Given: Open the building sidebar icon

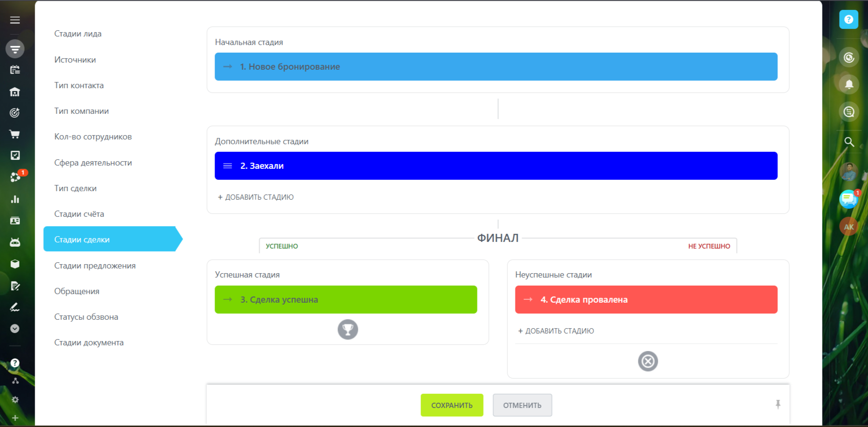Looking at the screenshot, I should (x=15, y=92).
